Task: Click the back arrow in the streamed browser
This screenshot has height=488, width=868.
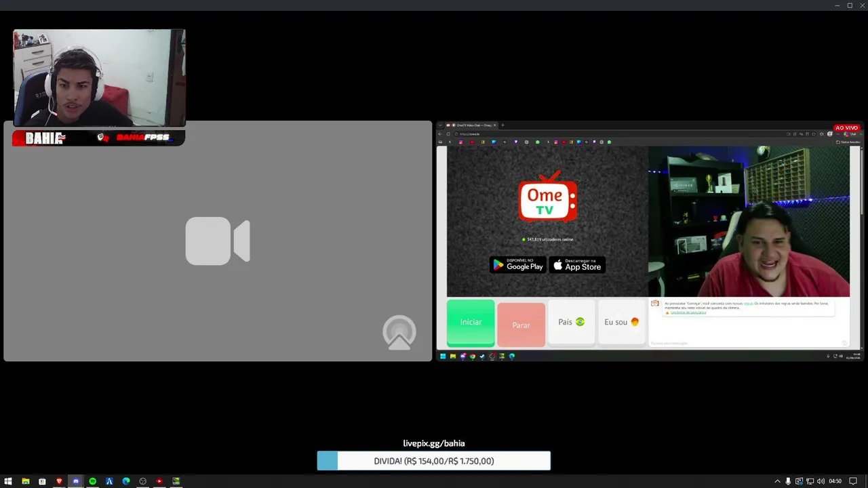Action: [x=439, y=134]
